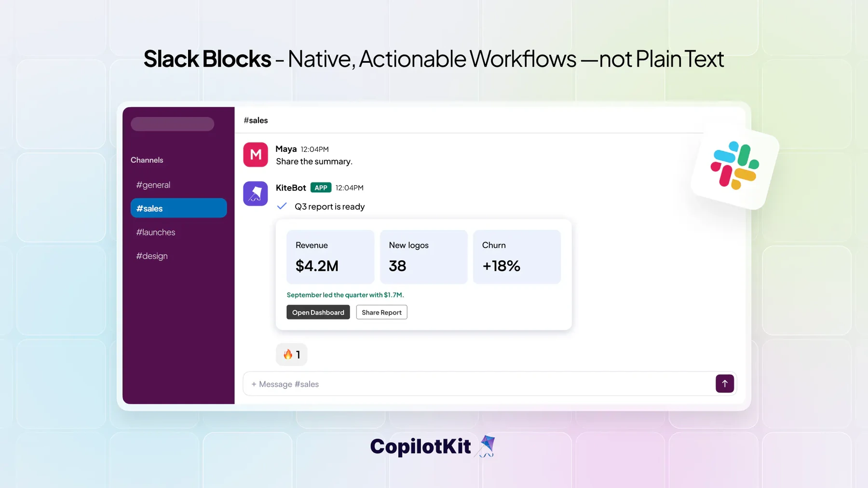
Task: Click the sidebar workspace search pill
Action: tap(173, 124)
